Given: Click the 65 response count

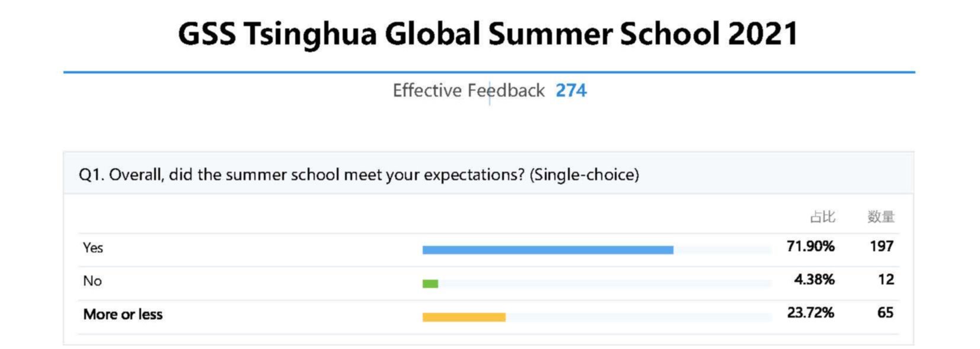Looking at the screenshot, I should 885,313.
